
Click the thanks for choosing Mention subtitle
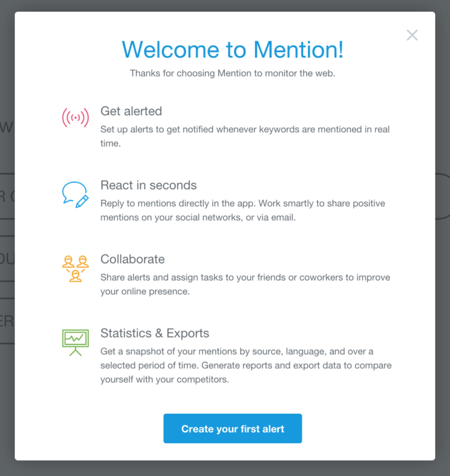point(233,73)
